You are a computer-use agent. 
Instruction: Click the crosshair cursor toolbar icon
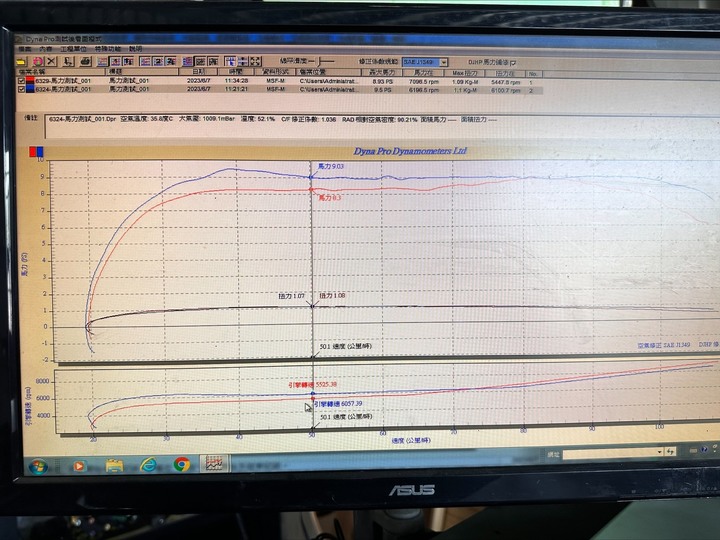pos(230,61)
